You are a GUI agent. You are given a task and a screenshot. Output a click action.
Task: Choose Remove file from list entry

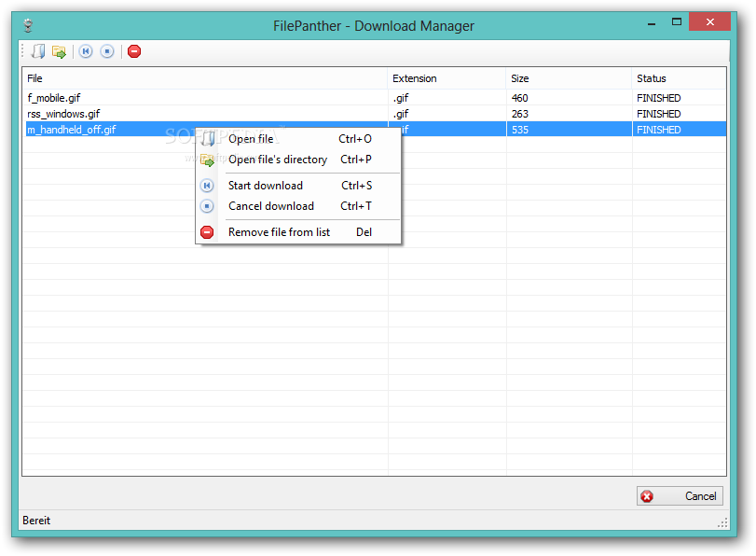pos(298,232)
